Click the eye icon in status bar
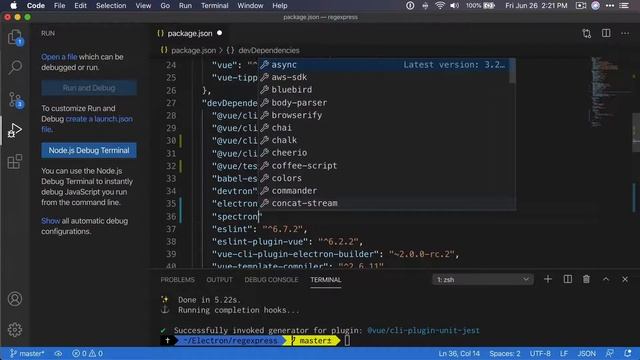The height and width of the screenshot is (360, 640). click(58, 353)
